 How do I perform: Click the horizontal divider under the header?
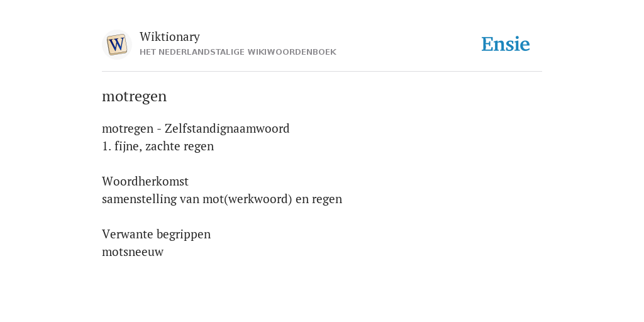(x=322, y=72)
